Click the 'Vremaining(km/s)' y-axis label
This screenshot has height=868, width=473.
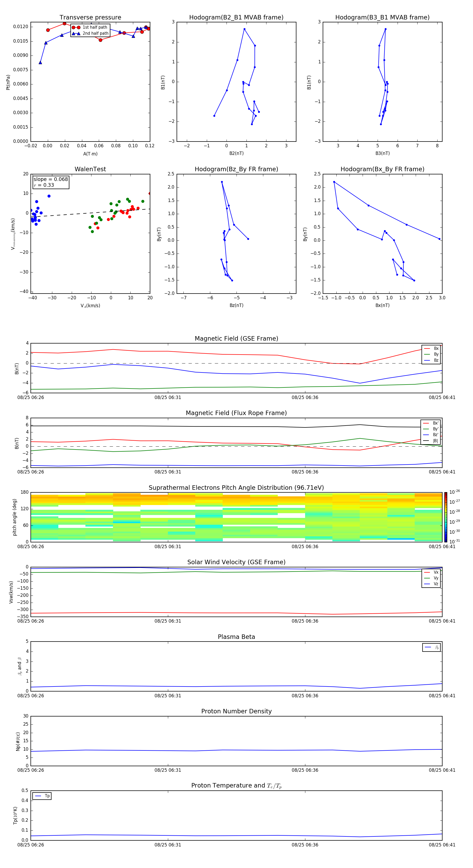tap(13, 234)
